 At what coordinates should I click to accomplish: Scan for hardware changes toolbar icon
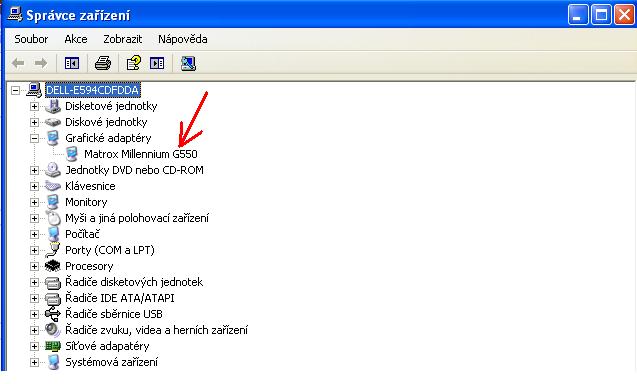point(188,63)
